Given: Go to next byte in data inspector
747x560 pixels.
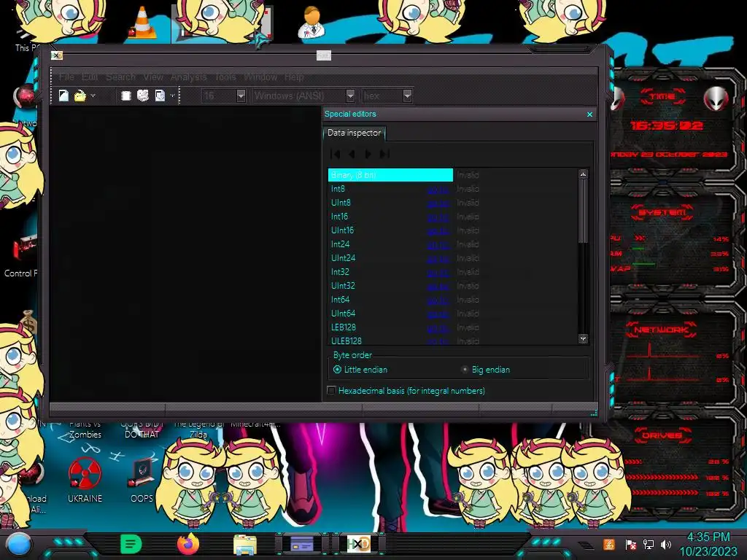Looking at the screenshot, I should tap(368, 154).
